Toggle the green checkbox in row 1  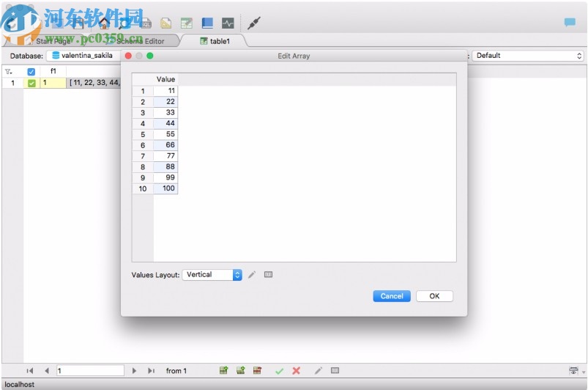click(31, 83)
